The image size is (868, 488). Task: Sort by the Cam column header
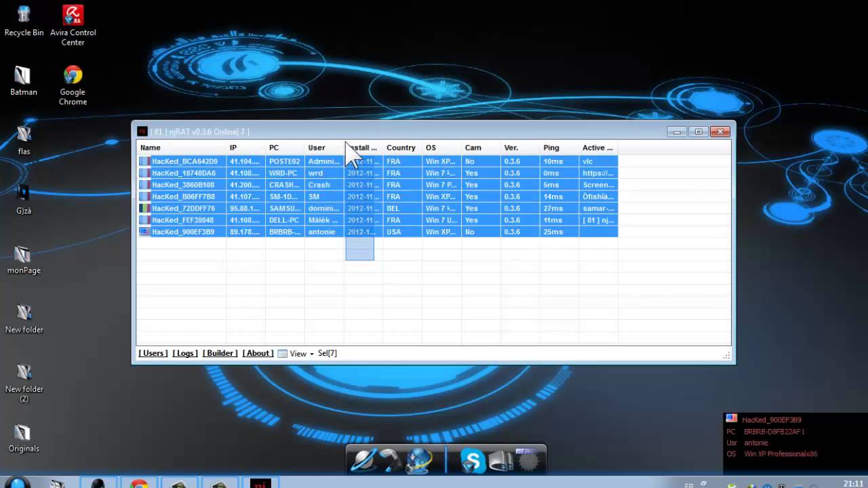[481, 148]
